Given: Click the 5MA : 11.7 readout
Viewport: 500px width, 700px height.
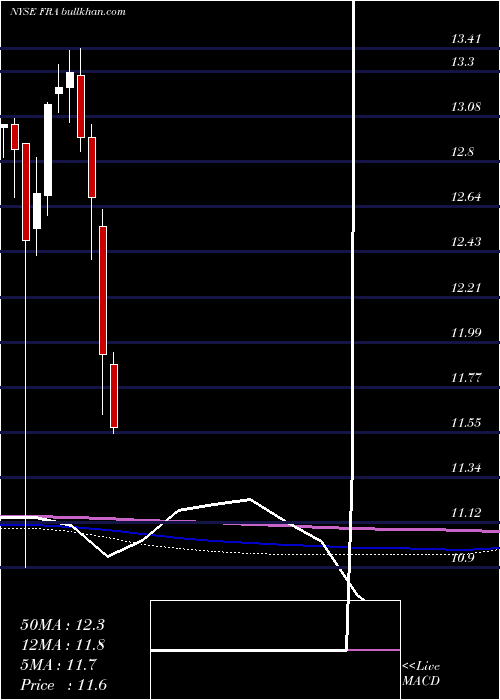Looking at the screenshot, I should point(58,665).
